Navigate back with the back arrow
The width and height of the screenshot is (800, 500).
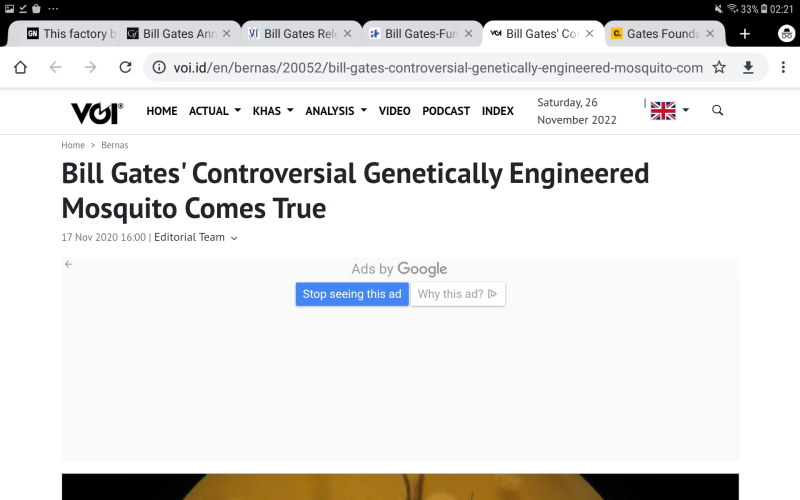[55, 67]
